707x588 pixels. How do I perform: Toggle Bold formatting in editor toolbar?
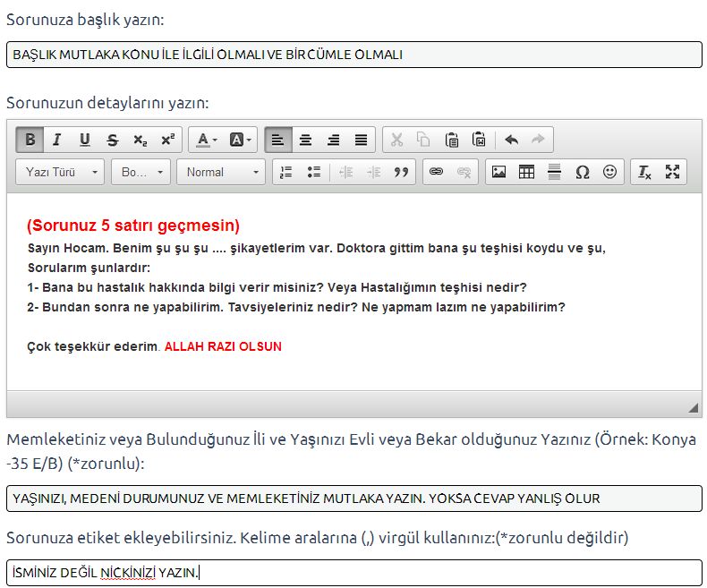coord(30,140)
